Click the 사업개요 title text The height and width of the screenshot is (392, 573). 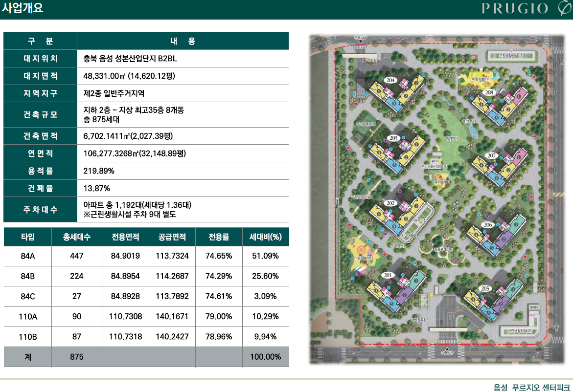[x=23, y=8]
